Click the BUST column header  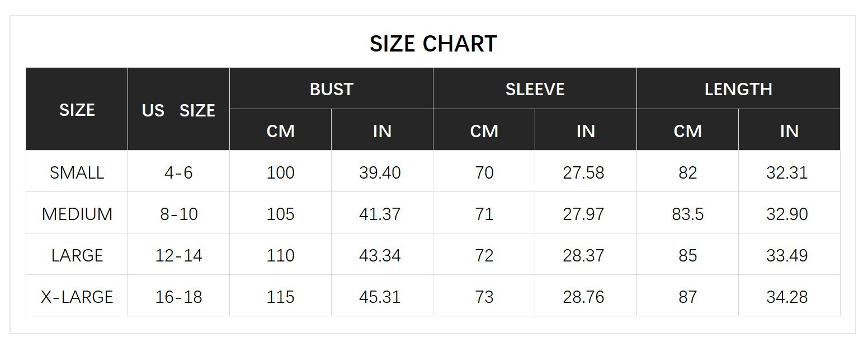tap(331, 89)
